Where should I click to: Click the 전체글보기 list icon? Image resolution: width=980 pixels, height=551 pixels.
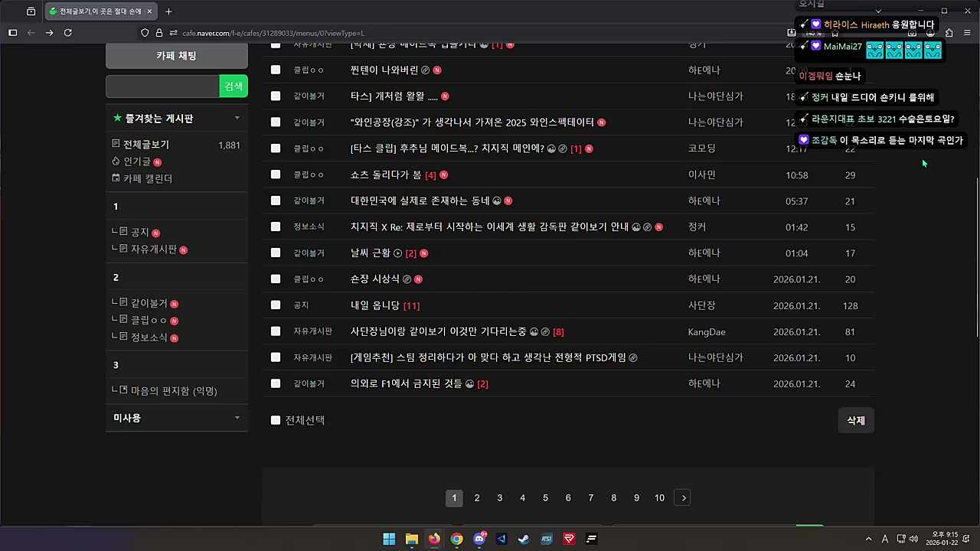(x=115, y=144)
